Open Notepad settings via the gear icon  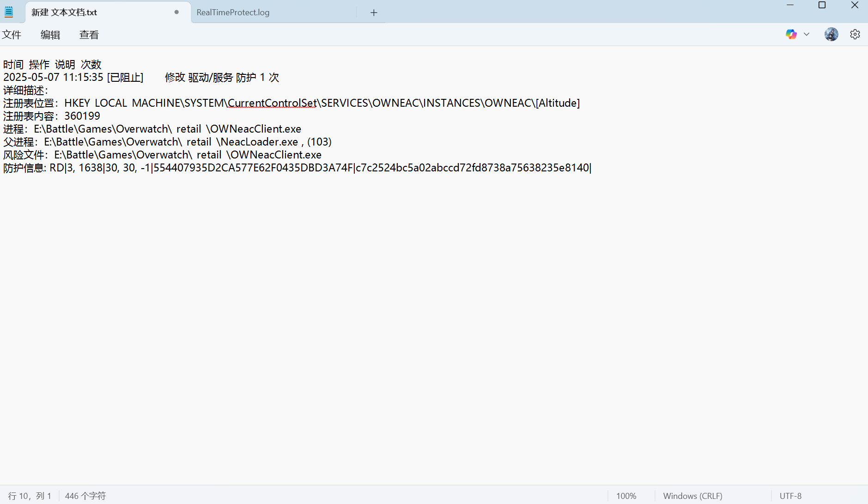pyautogui.click(x=855, y=34)
